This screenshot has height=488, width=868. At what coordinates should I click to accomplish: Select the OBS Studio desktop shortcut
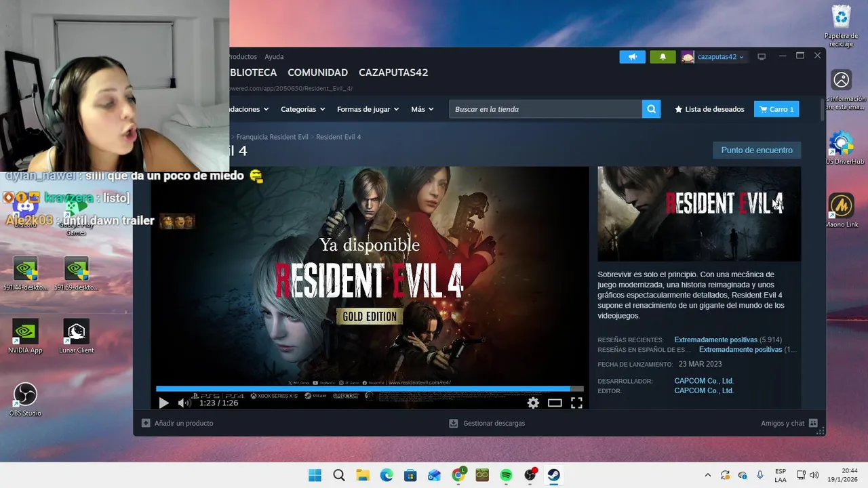[x=25, y=400]
